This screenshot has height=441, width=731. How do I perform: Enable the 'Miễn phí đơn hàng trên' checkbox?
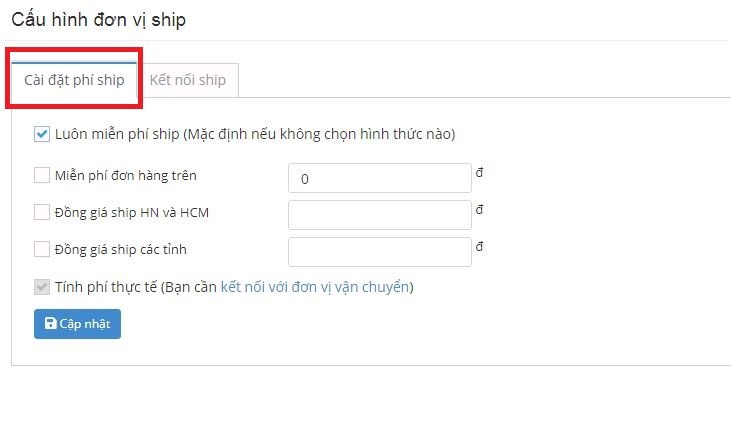(x=42, y=176)
